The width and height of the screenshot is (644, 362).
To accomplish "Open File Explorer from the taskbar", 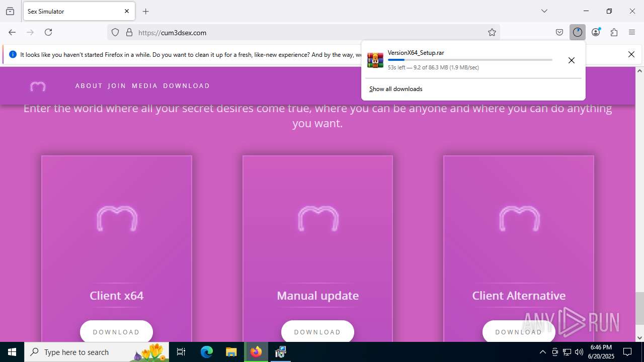I will pyautogui.click(x=231, y=352).
